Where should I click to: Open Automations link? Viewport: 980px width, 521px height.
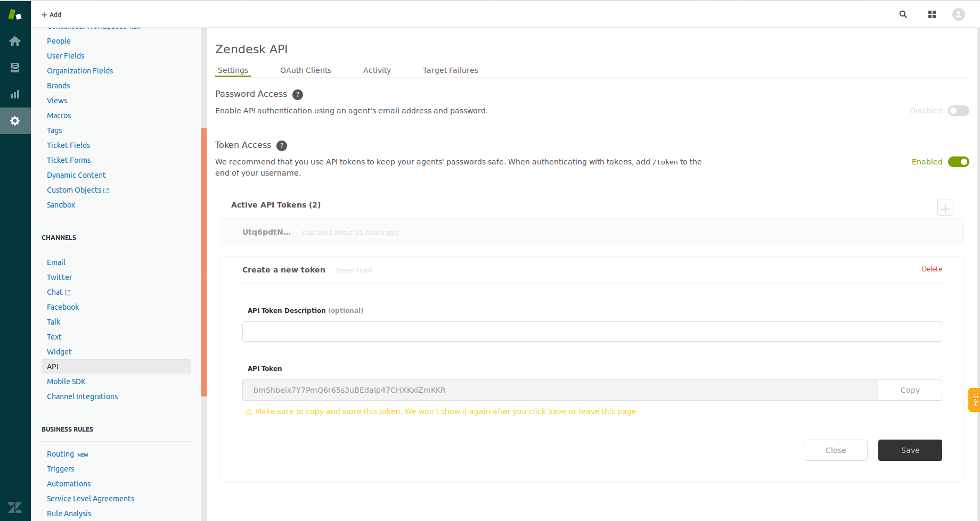pyautogui.click(x=69, y=484)
